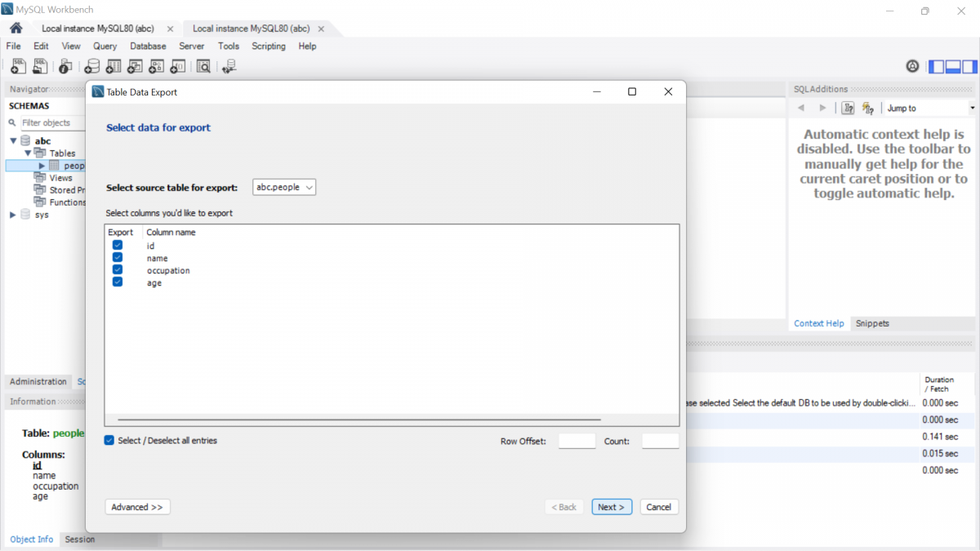Viewport: 980px width, 551px height.
Task: Open the search table data tool
Action: tap(203, 66)
